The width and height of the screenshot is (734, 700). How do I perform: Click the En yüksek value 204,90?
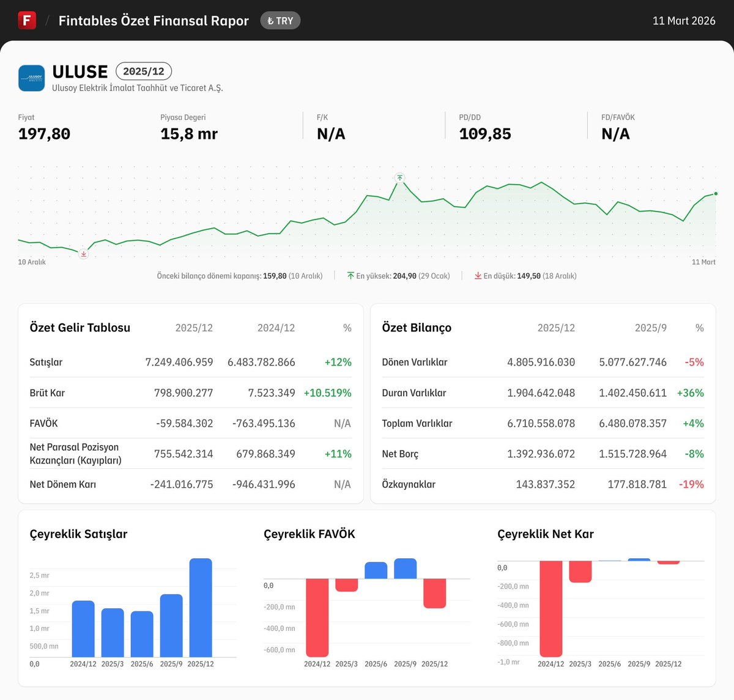[x=404, y=276]
